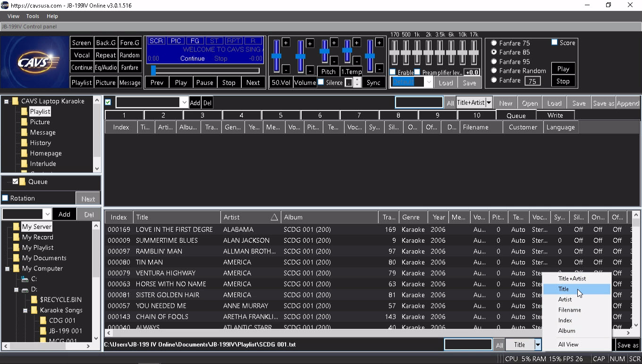The width and height of the screenshot is (642, 364).
Task: Click the 17k equalizer slider
Action: 474,52
